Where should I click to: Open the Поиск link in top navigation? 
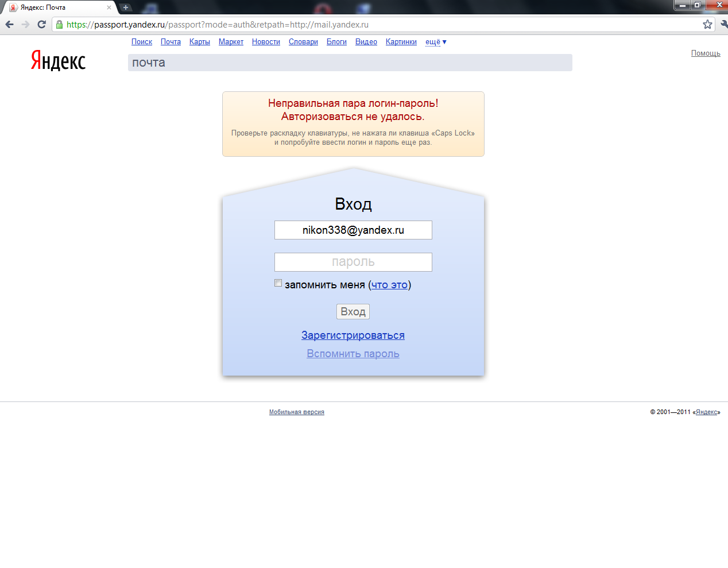point(142,42)
